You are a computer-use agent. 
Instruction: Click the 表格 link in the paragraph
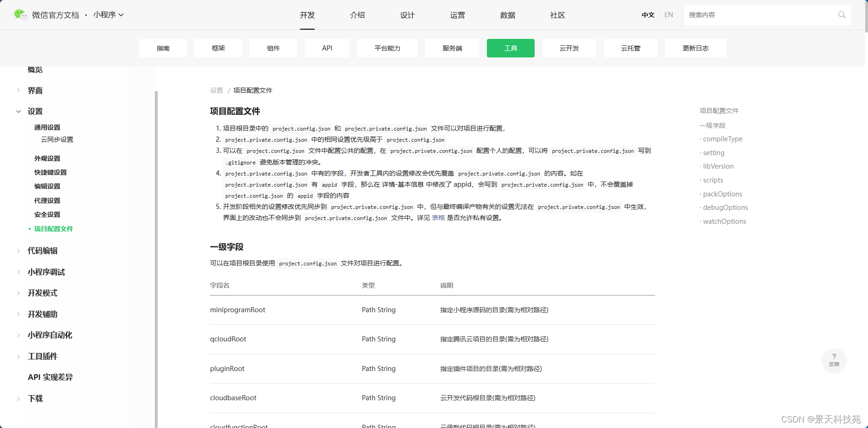coord(437,218)
